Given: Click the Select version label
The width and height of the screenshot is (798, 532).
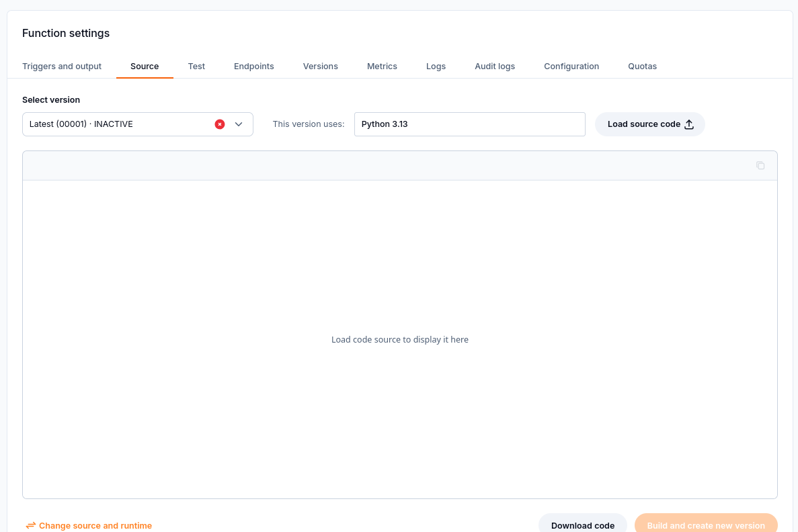Looking at the screenshot, I should [51, 99].
